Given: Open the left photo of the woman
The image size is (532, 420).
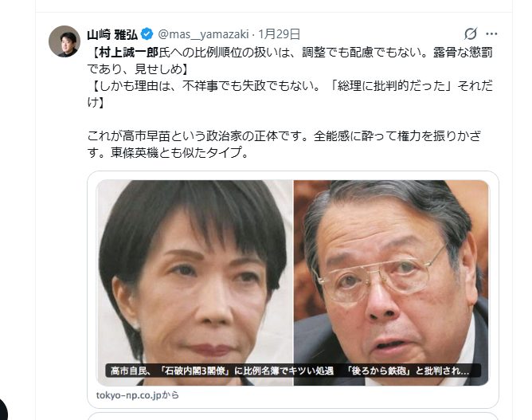Looking at the screenshot, I should click(195, 282).
